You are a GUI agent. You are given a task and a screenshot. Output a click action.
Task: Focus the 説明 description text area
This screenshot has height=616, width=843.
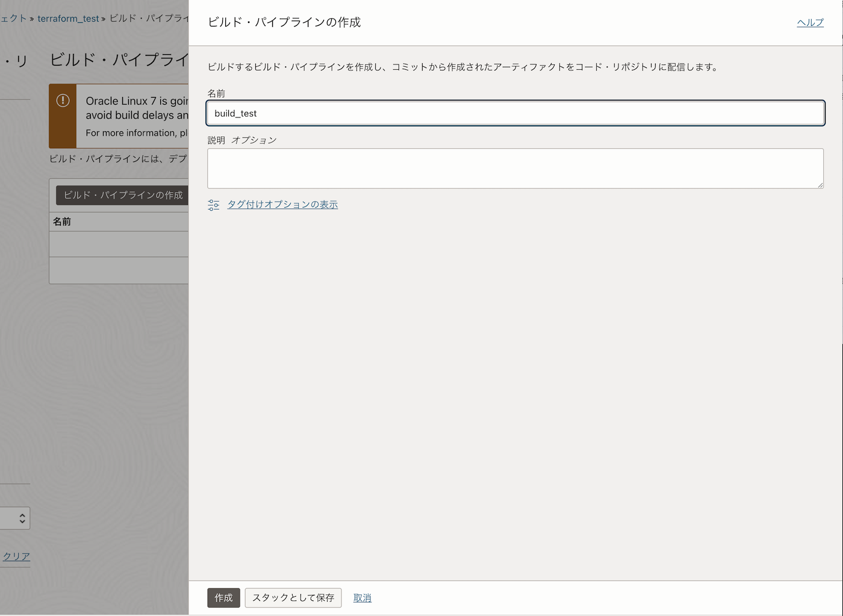tap(515, 168)
